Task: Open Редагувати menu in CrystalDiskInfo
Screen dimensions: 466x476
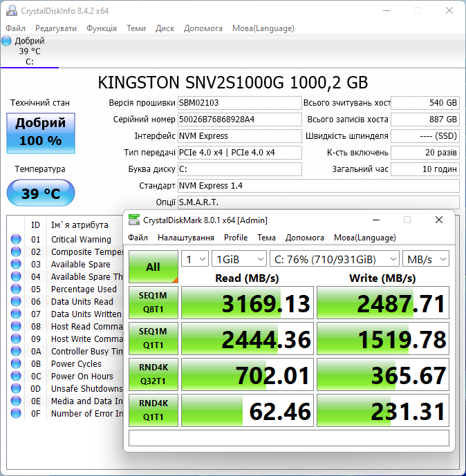Action: (56, 28)
